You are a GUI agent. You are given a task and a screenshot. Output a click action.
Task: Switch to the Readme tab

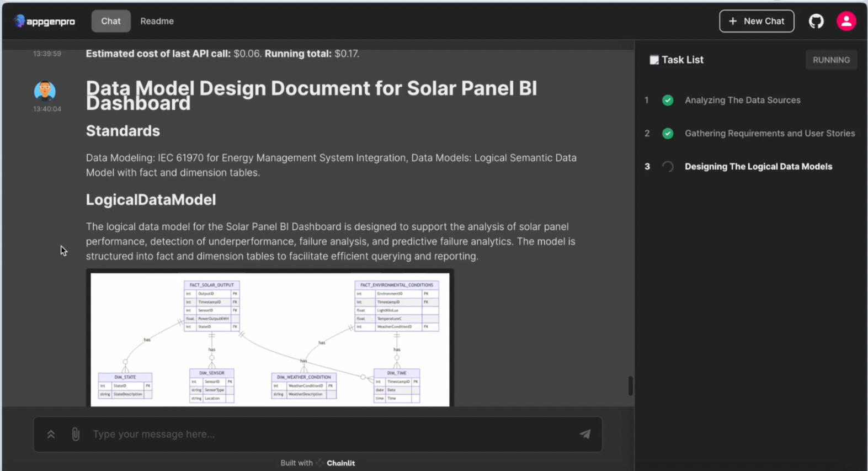157,22
